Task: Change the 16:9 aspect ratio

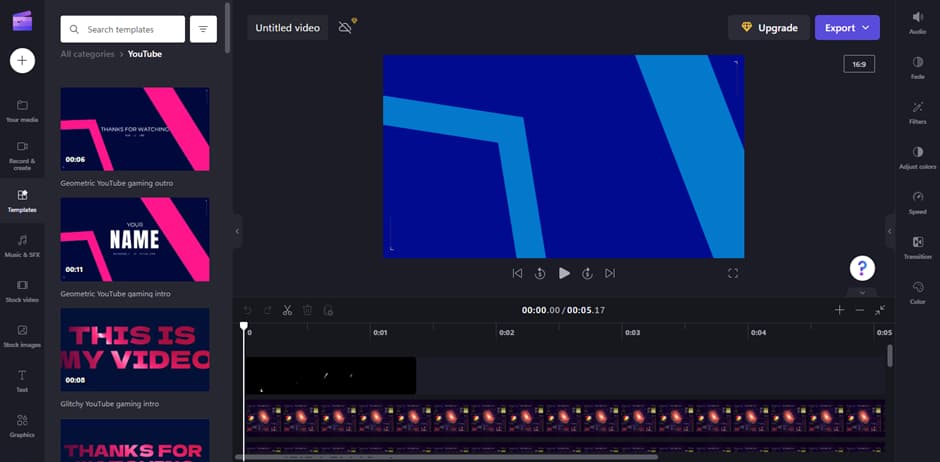Action: pyautogui.click(x=859, y=64)
